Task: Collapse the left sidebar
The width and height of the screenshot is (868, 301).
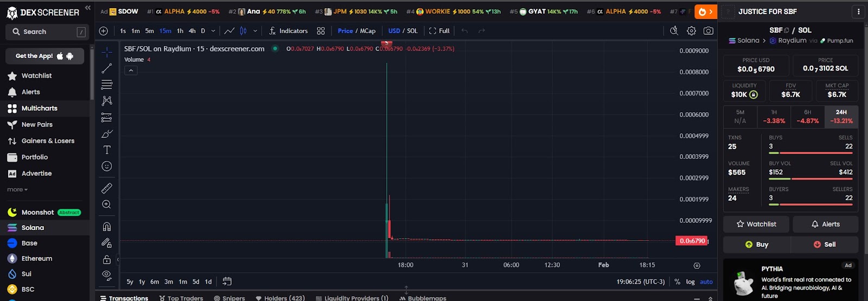Action: [x=88, y=8]
